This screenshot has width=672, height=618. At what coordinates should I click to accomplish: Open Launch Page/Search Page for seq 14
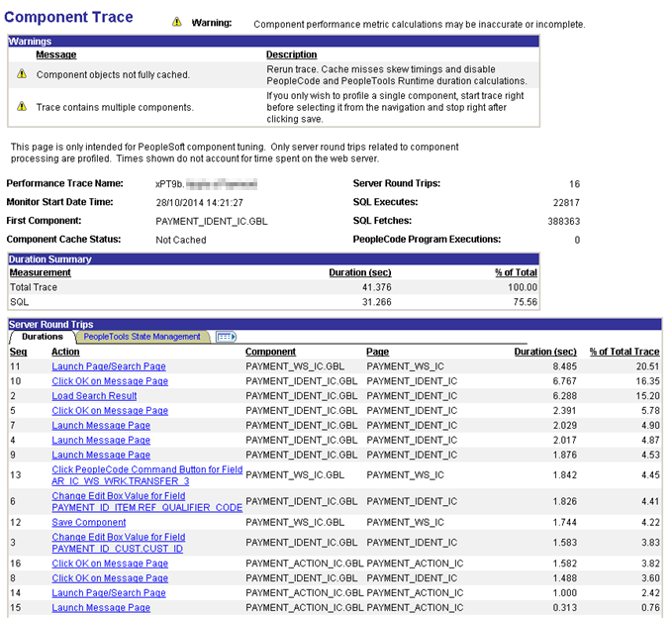[109, 593]
